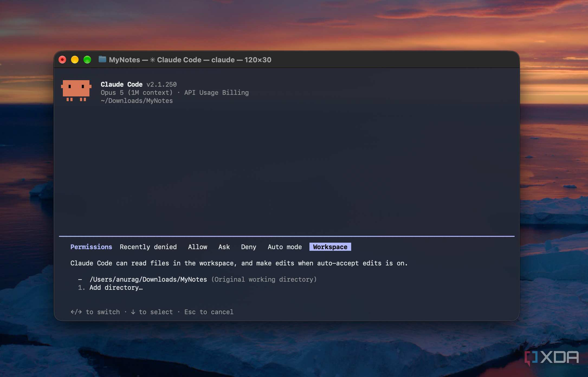Image resolution: width=588 pixels, height=377 pixels.
Task: Open the Ask tab
Action: [x=224, y=247]
